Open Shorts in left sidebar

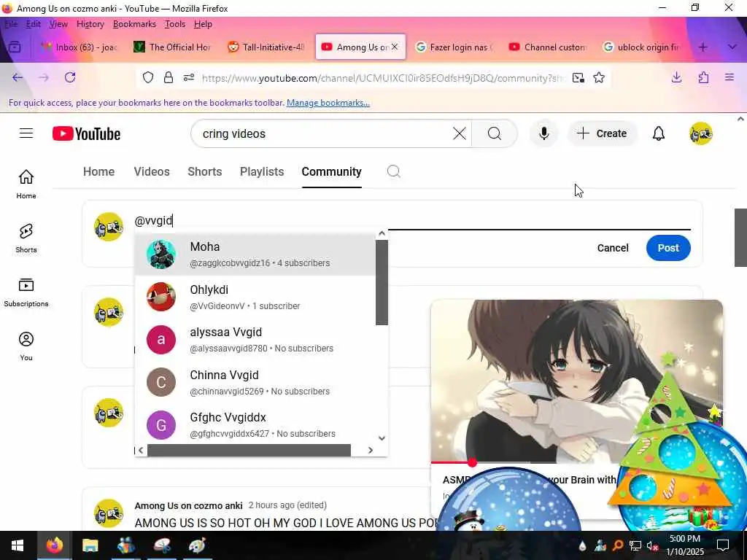coord(26,238)
